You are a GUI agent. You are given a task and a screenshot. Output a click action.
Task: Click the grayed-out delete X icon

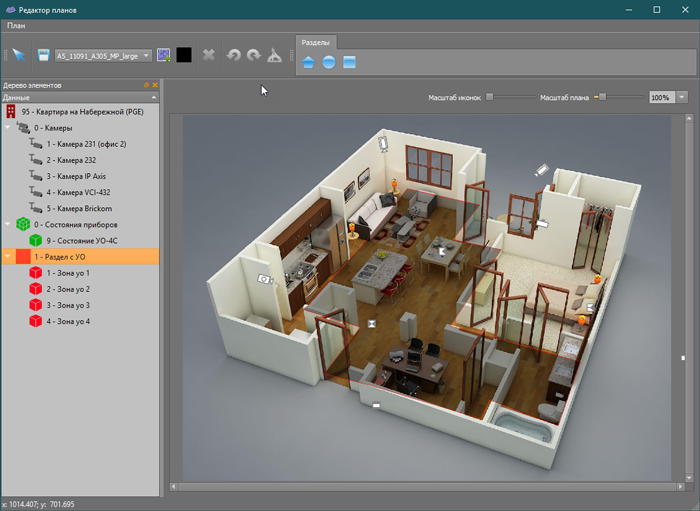click(x=209, y=55)
